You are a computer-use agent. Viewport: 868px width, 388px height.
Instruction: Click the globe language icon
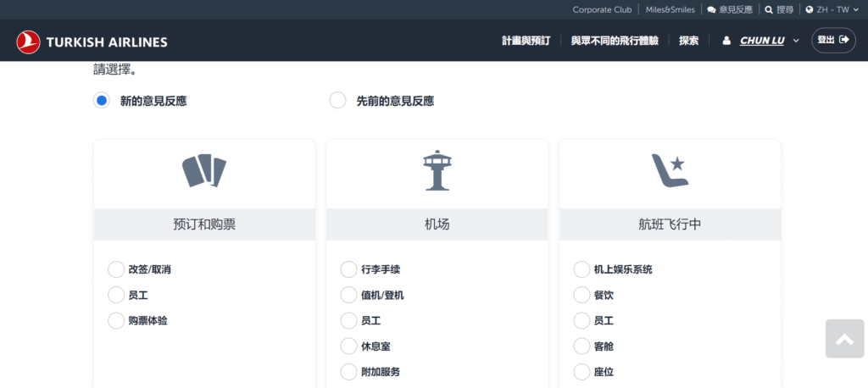810,10
